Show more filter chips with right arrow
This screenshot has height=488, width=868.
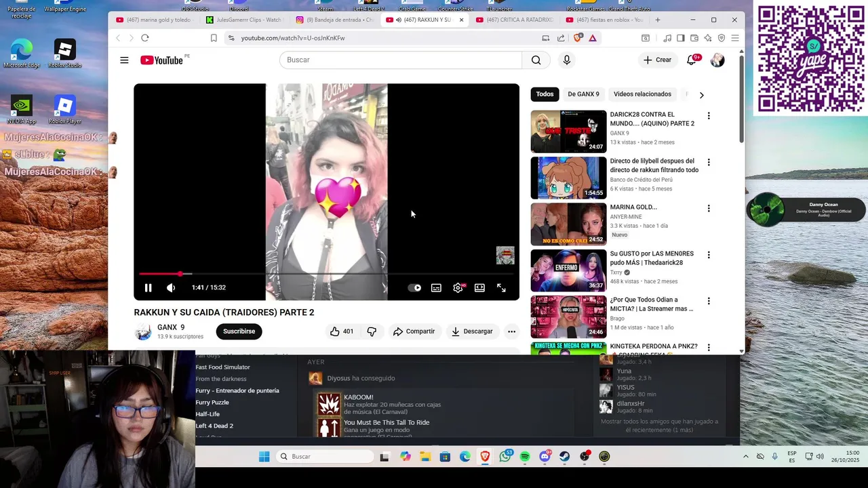click(701, 95)
